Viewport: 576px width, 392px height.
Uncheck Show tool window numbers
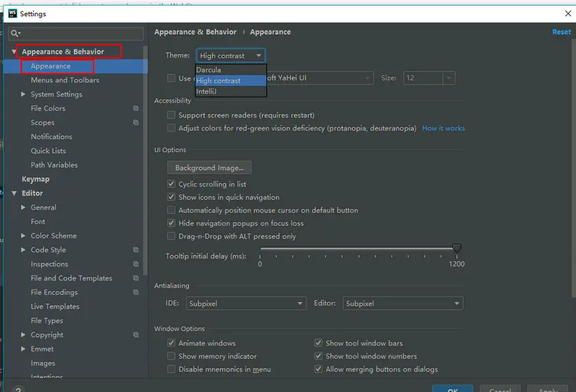[x=319, y=356]
